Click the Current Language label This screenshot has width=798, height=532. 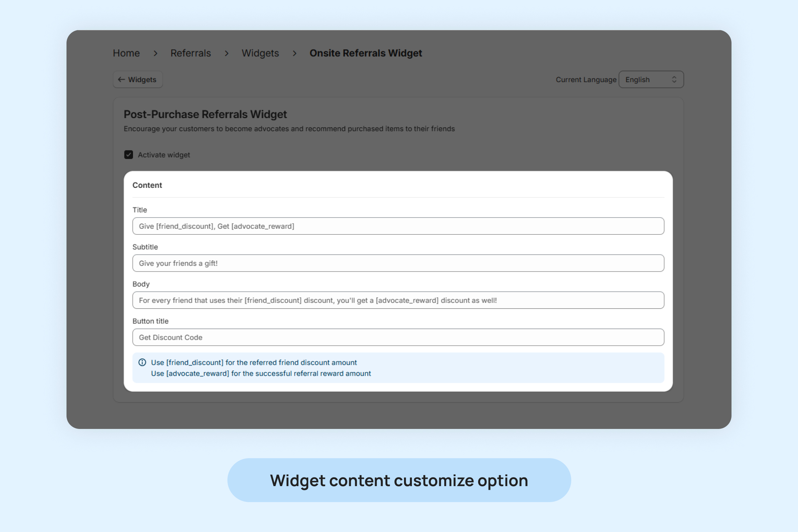point(586,80)
